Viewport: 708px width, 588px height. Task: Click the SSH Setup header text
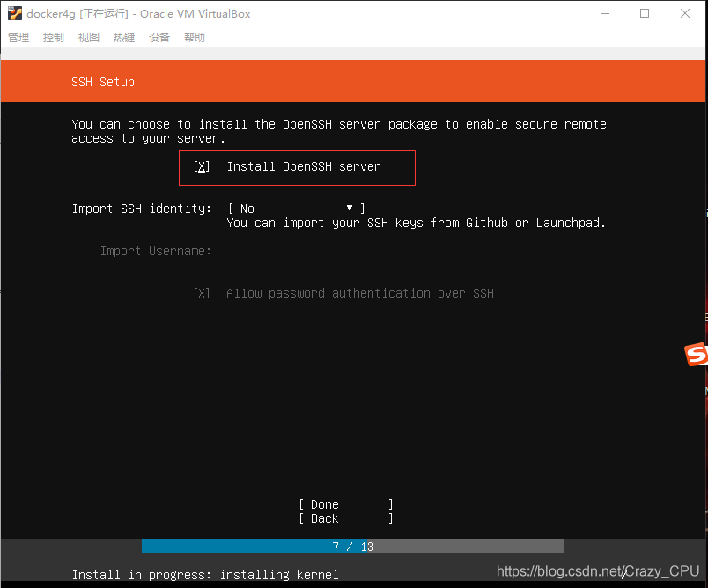103,82
